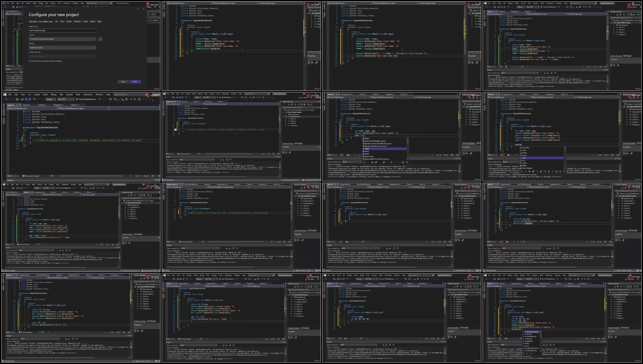Click Open File folder icon in enlarged Class4.cs frame
The image size is (643, 364).
coord(22,99)
